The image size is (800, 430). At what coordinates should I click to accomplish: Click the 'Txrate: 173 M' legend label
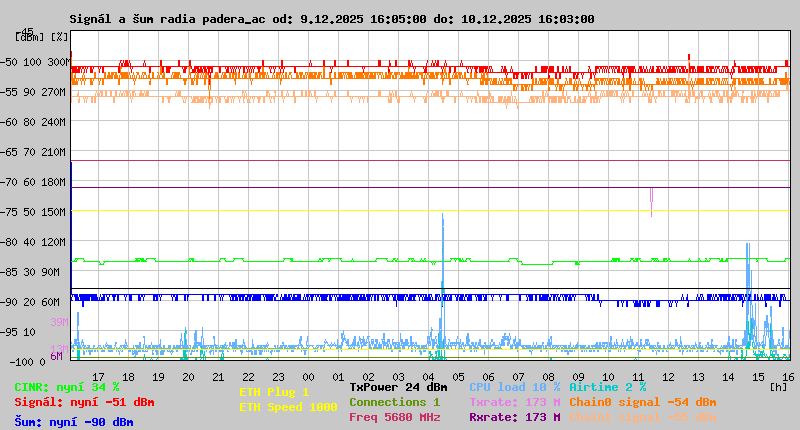[x=515, y=402]
